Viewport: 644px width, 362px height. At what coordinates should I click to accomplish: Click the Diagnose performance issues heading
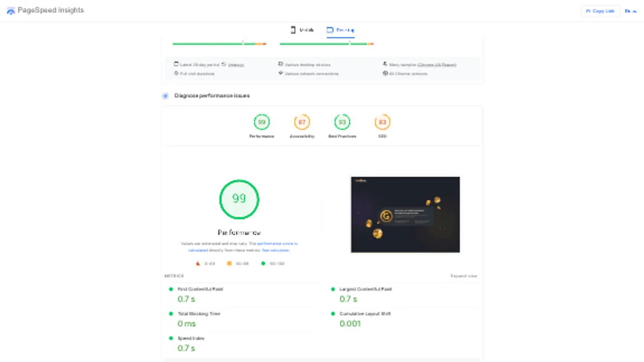click(212, 96)
